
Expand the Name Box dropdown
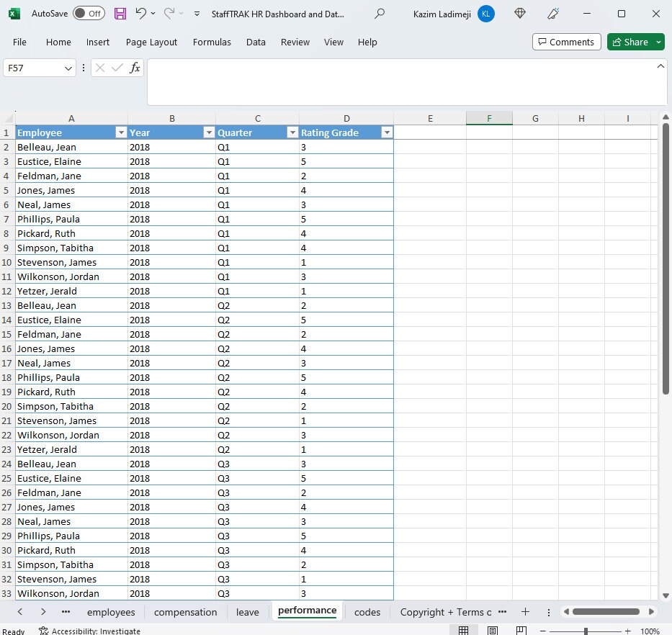point(69,67)
